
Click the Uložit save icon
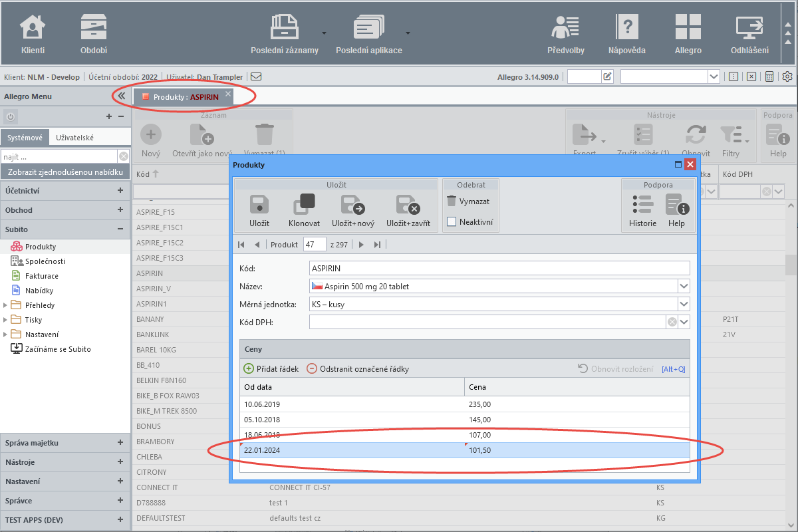point(259,205)
